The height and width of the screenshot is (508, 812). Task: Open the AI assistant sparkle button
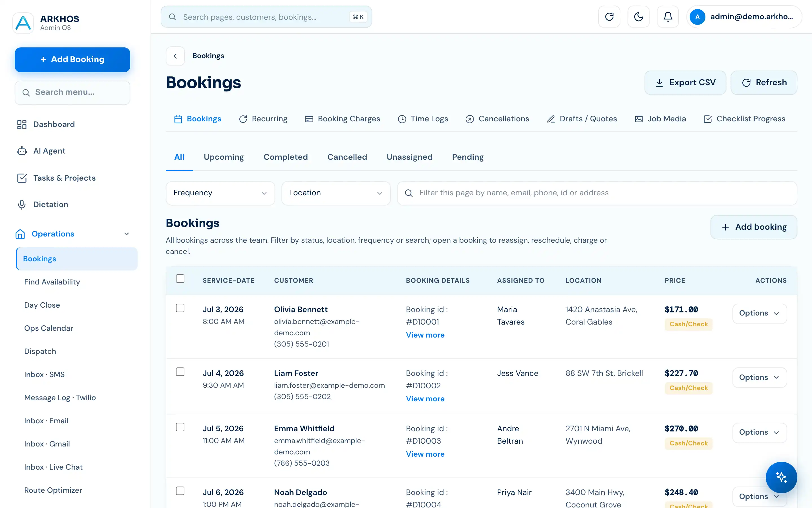coord(781,477)
